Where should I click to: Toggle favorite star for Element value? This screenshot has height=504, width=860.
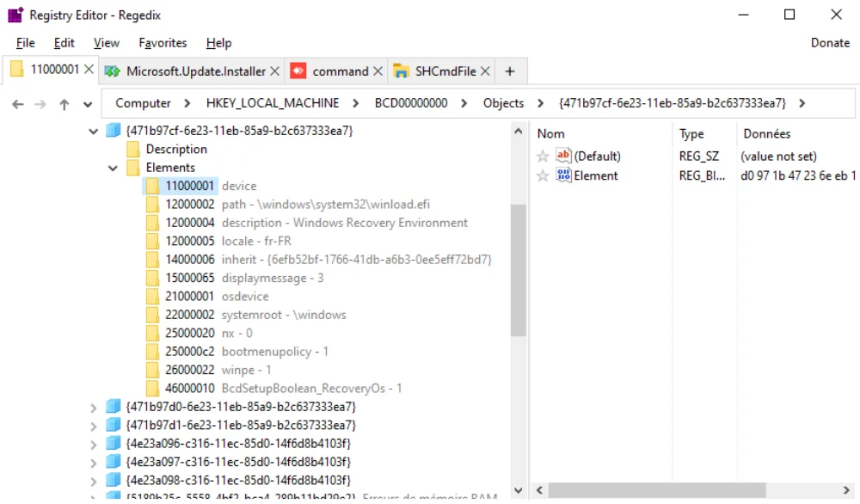(543, 175)
